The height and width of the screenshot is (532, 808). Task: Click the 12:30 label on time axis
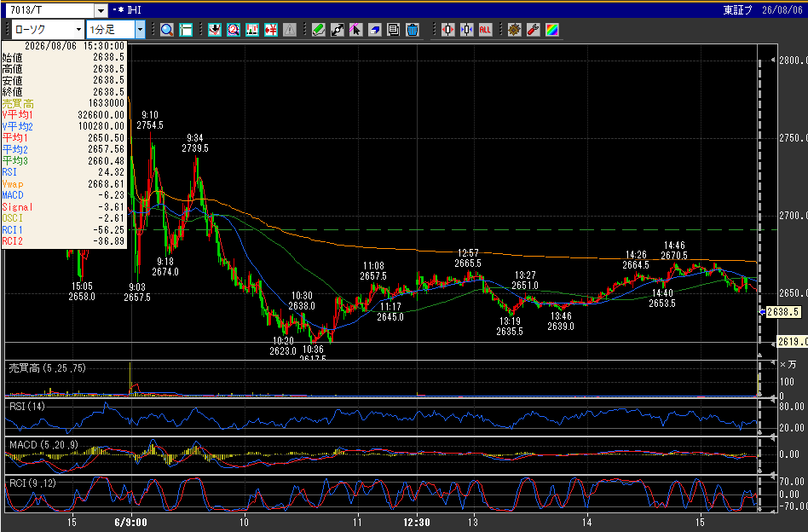click(x=417, y=523)
